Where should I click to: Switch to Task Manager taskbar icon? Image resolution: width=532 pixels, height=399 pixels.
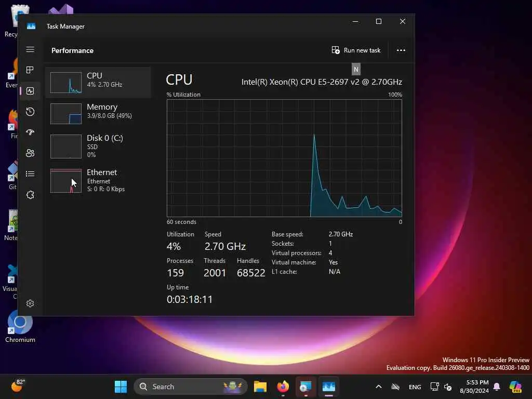tap(328, 387)
